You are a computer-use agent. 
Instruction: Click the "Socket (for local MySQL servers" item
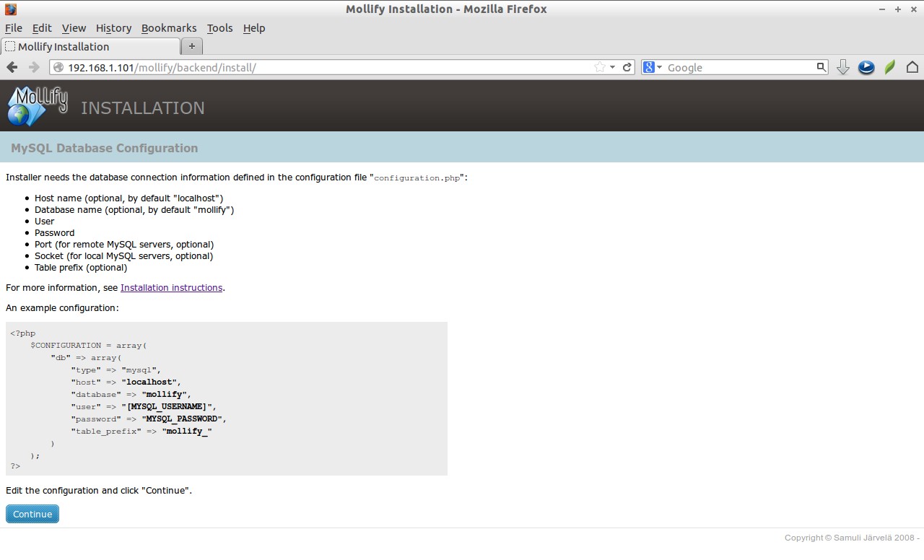(x=123, y=255)
